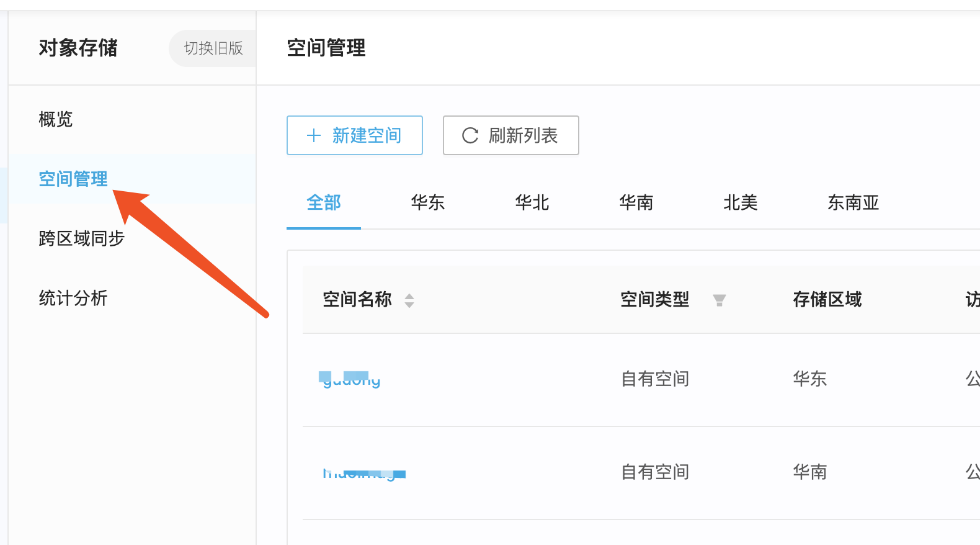Click the plus icon for new space
Screen dimensions: 980x545
pyautogui.click(x=314, y=135)
